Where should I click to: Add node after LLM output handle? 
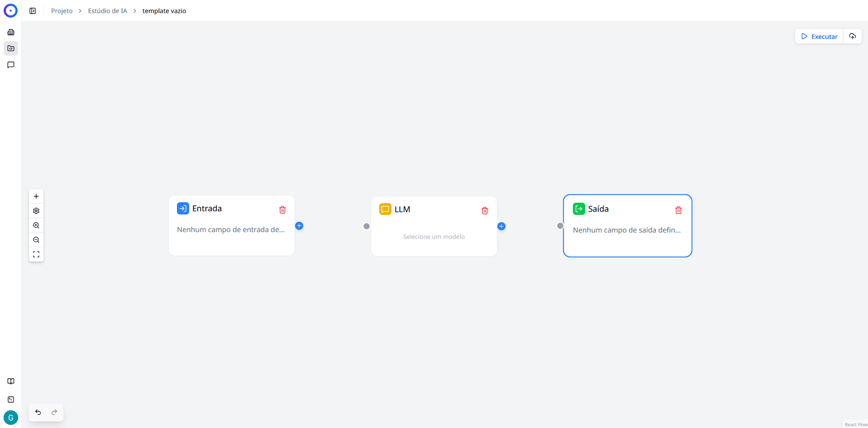pos(501,226)
